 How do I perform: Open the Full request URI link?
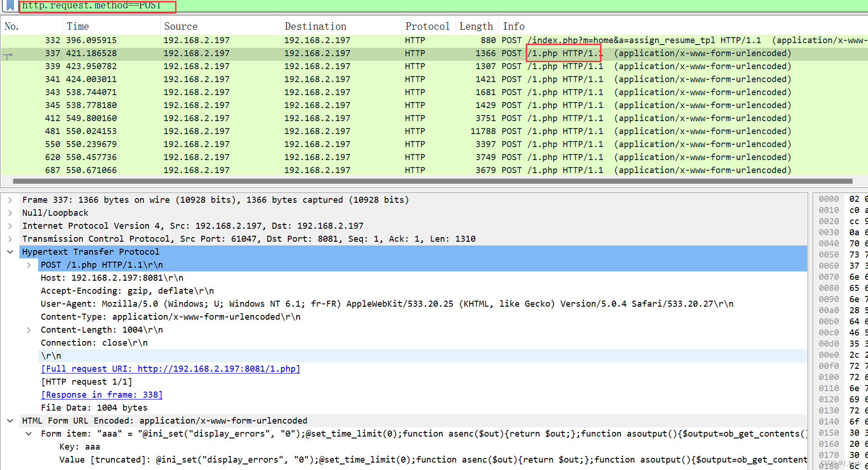coord(170,368)
